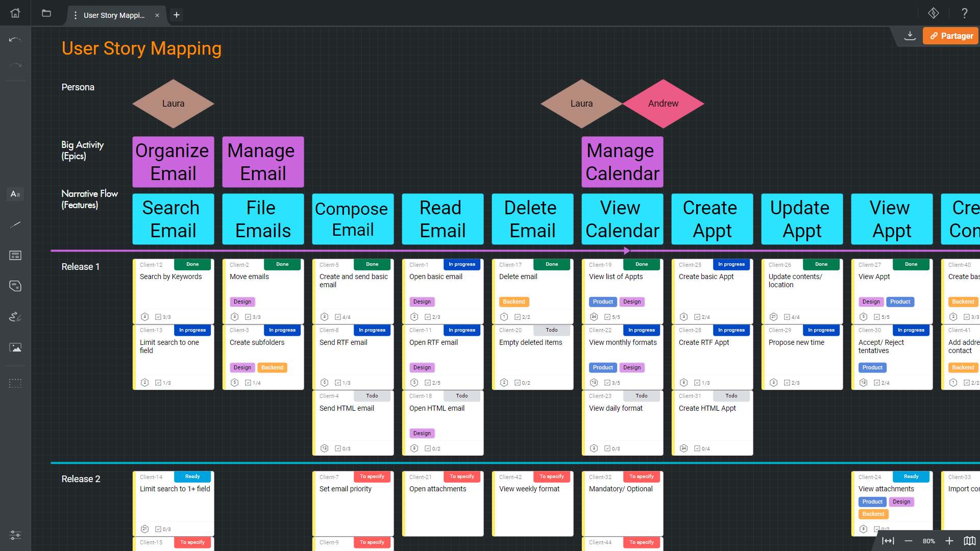Click the undo arrow
The width and height of the screenshot is (980, 551).
point(15,39)
